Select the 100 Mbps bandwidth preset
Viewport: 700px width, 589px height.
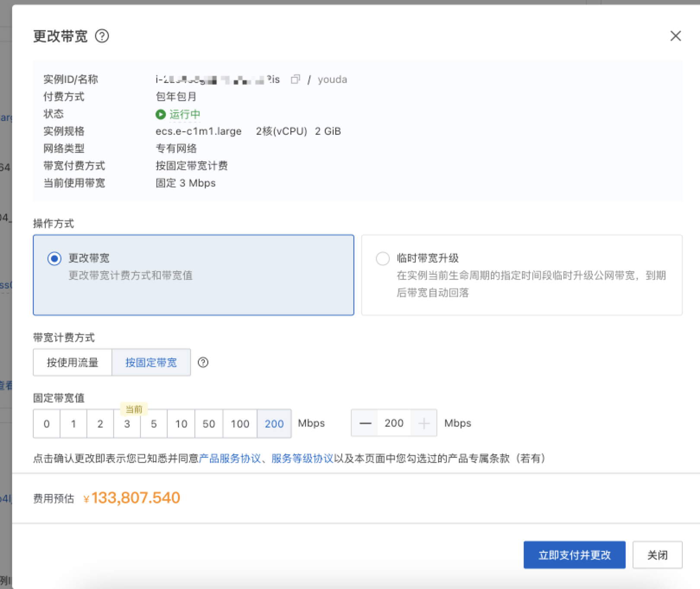[240, 424]
